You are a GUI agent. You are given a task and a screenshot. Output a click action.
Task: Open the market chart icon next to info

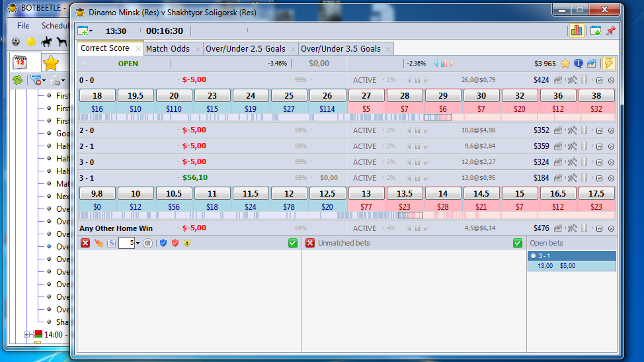point(591,64)
